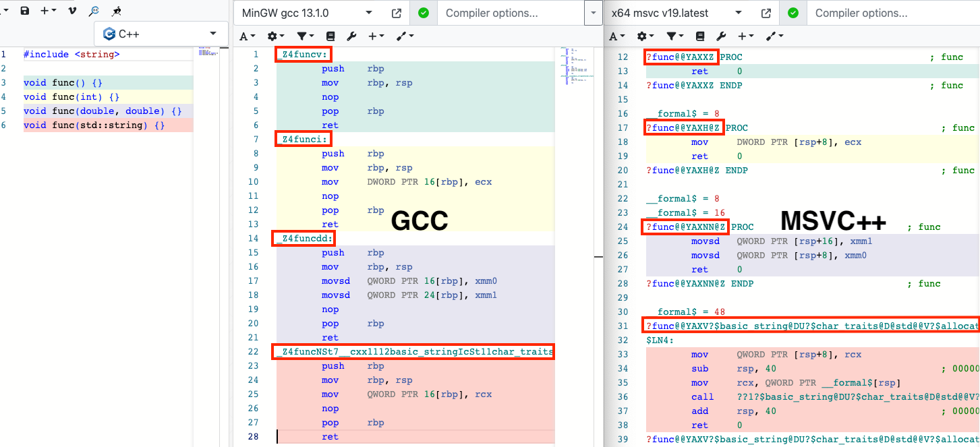
Task: Click green status check in msvc pane
Action: click(793, 13)
